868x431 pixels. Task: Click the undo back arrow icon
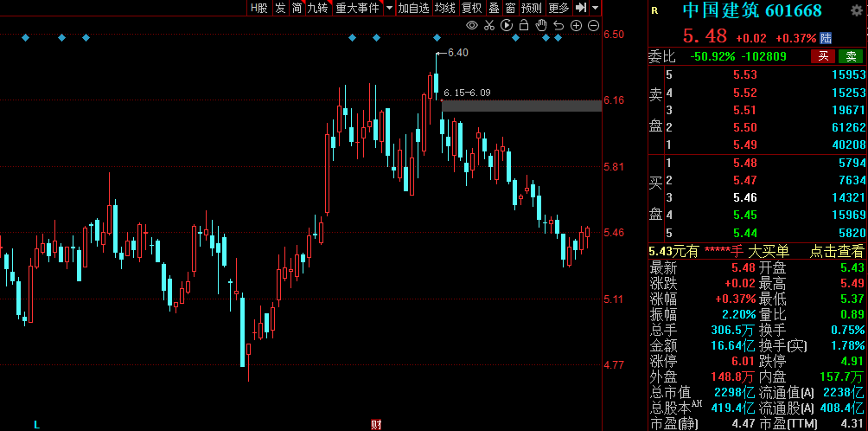559,26
